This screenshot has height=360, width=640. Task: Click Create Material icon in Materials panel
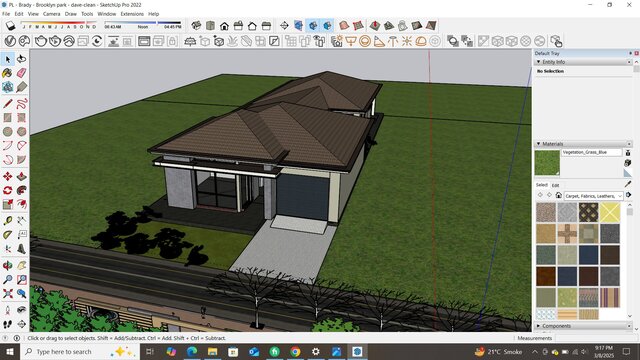click(x=628, y=162)
